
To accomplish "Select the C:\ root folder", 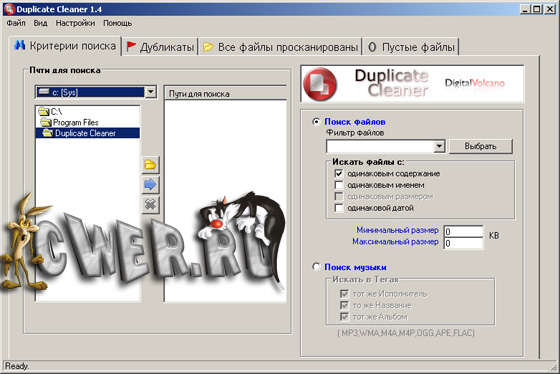I will click(50, 112).
